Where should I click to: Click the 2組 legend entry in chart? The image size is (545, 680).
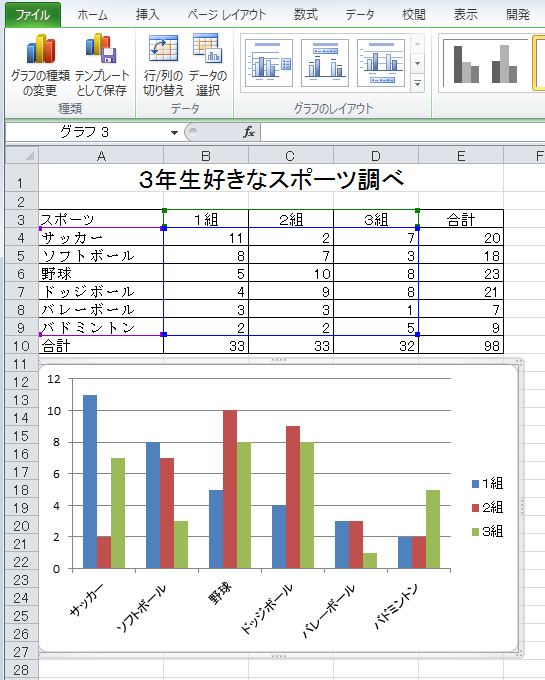pyautogui.click(x=487, y=507)
